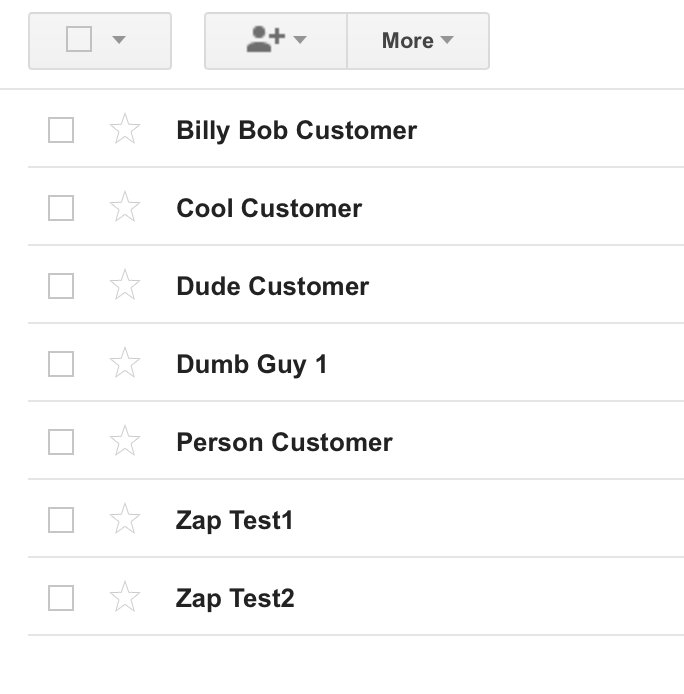Image resolution: width=684 pixels, height=694 pixels.
Task: Star the Zap Test2 contact
Action: click(125, 597)
